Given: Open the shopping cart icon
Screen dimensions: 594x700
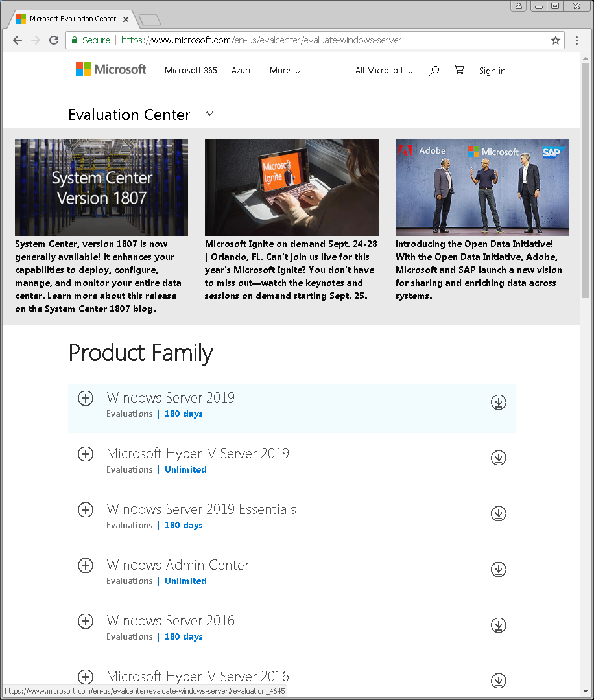Looking at the screenshot, I should tap(459, 69).
